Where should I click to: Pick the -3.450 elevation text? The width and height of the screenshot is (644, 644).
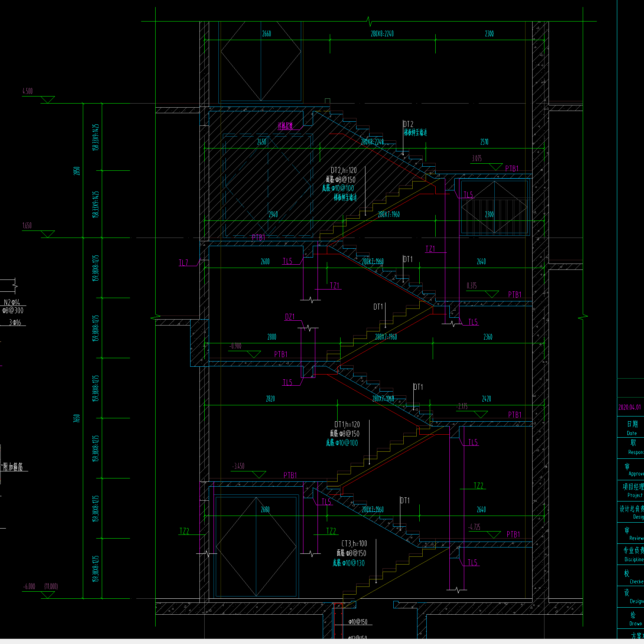[238, 466]
